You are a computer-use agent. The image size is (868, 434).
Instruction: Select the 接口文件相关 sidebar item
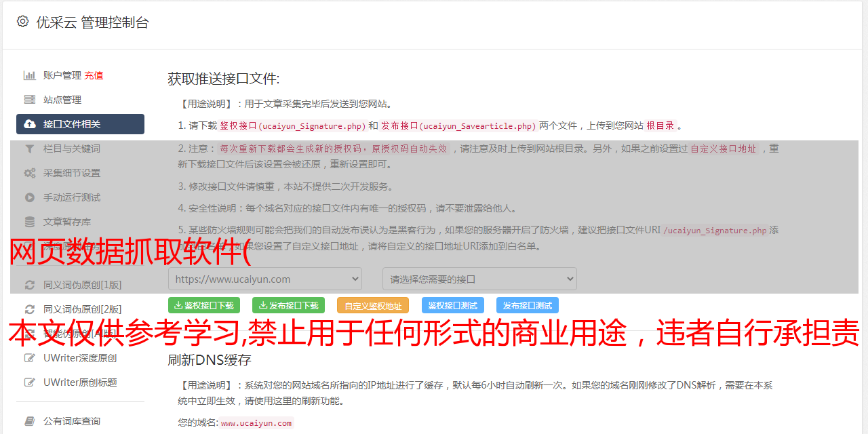pos(80,124)
